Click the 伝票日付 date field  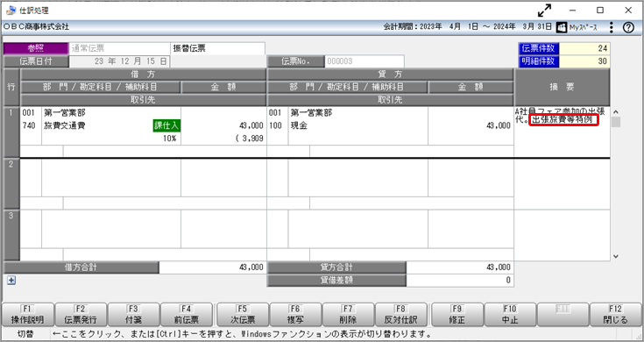pyautogui.click(x=119, y=61)
